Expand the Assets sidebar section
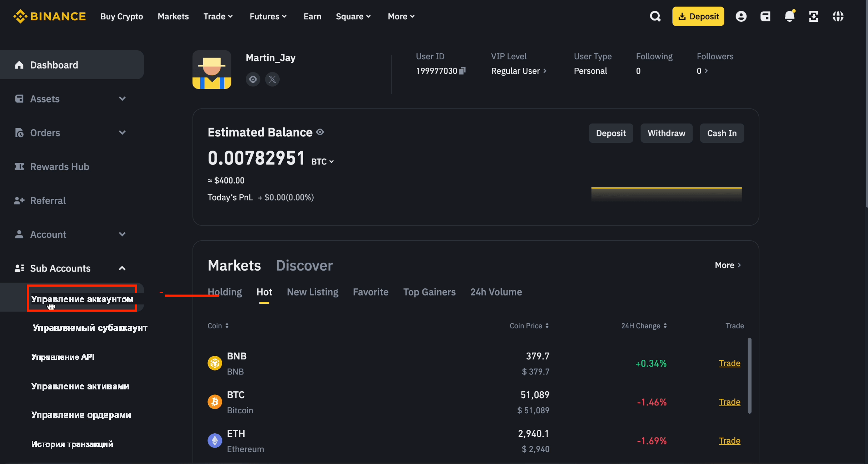868x464 pixels. [x=122, y=99]
